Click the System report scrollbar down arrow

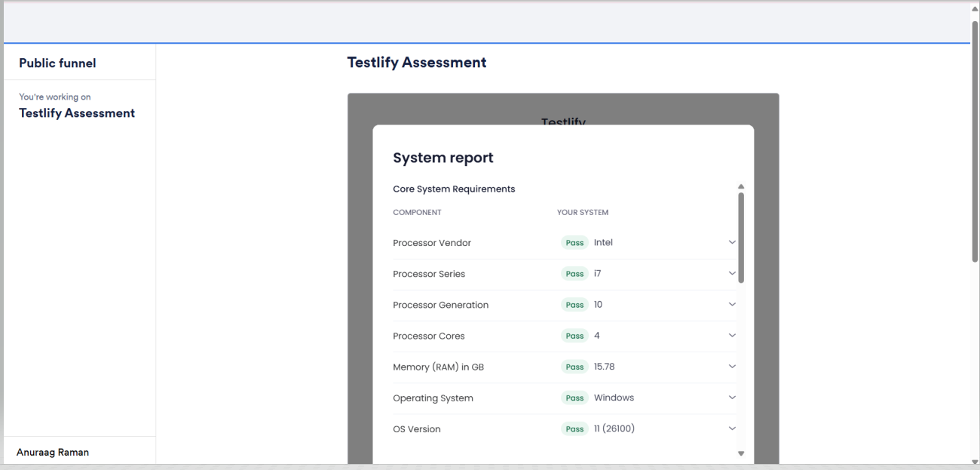click(x=740, y=453)
